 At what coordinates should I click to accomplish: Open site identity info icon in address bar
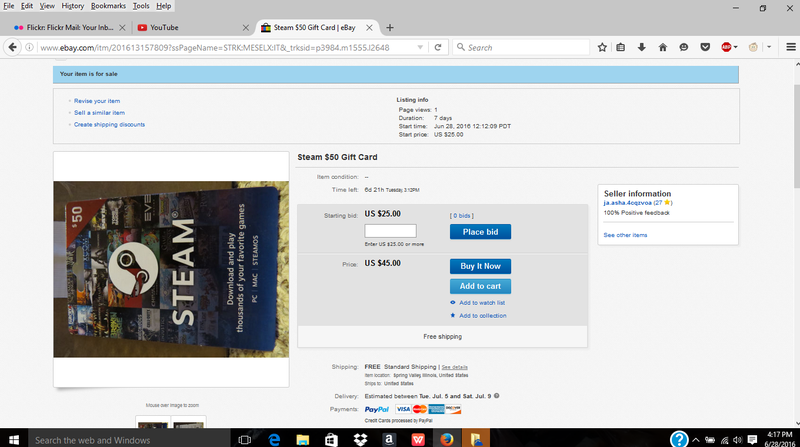pyautogui.click(x=30, y=47)
